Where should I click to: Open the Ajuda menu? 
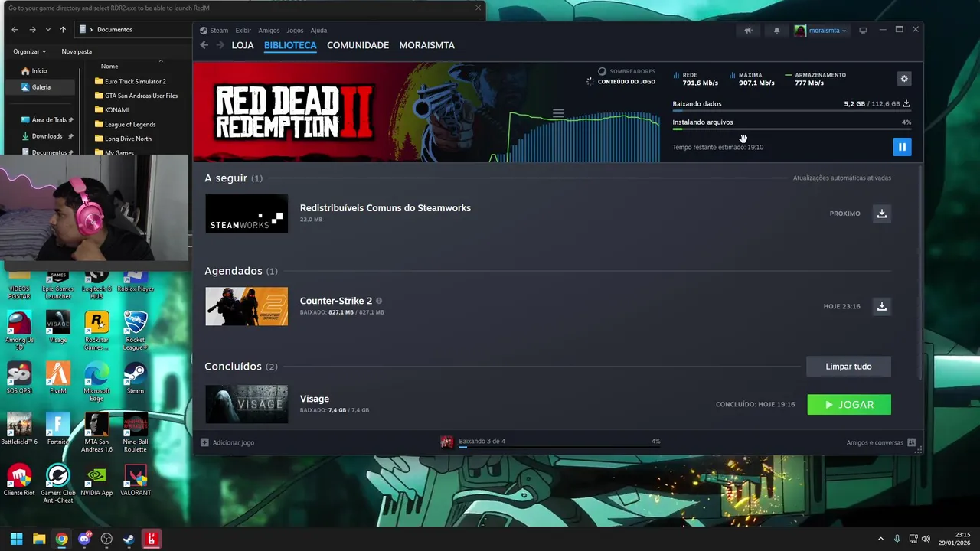pos(318,31)
